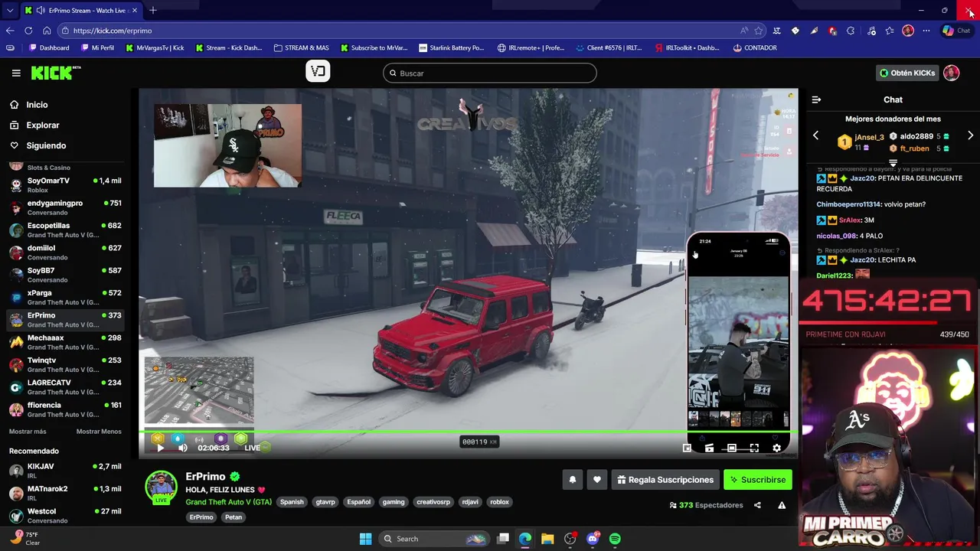Screen dimensions: 980x551
Task: Switch the player to theater mode
Action: point(731,448)
